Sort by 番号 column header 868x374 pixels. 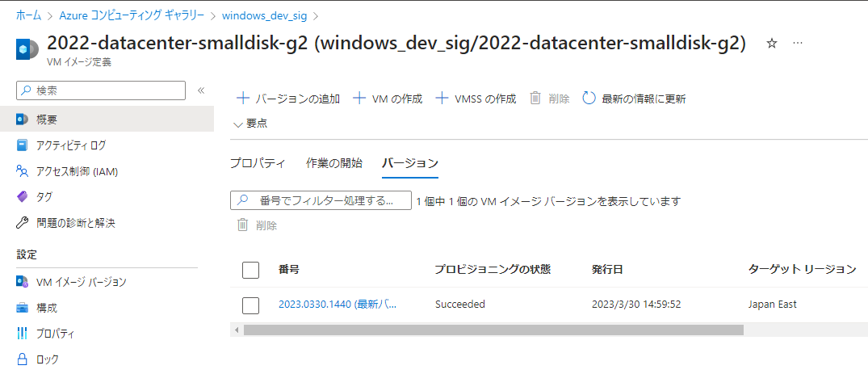289,270
